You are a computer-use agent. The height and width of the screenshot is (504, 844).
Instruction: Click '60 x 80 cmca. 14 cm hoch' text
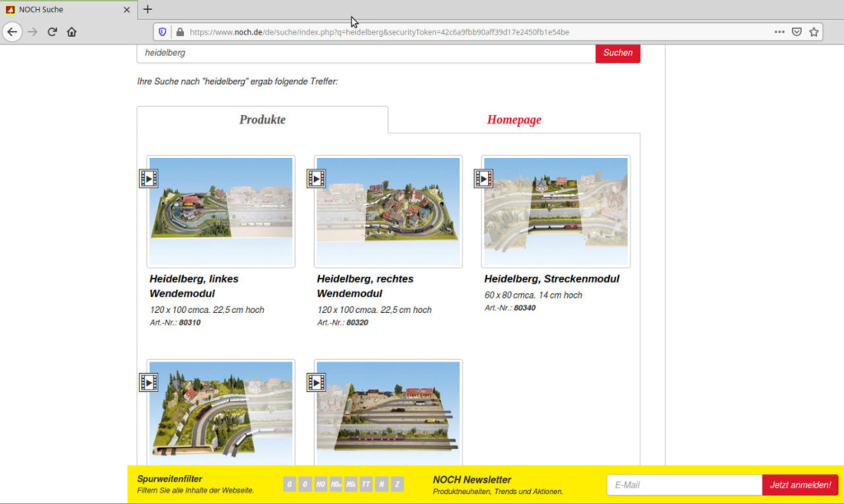click(533, 296)
